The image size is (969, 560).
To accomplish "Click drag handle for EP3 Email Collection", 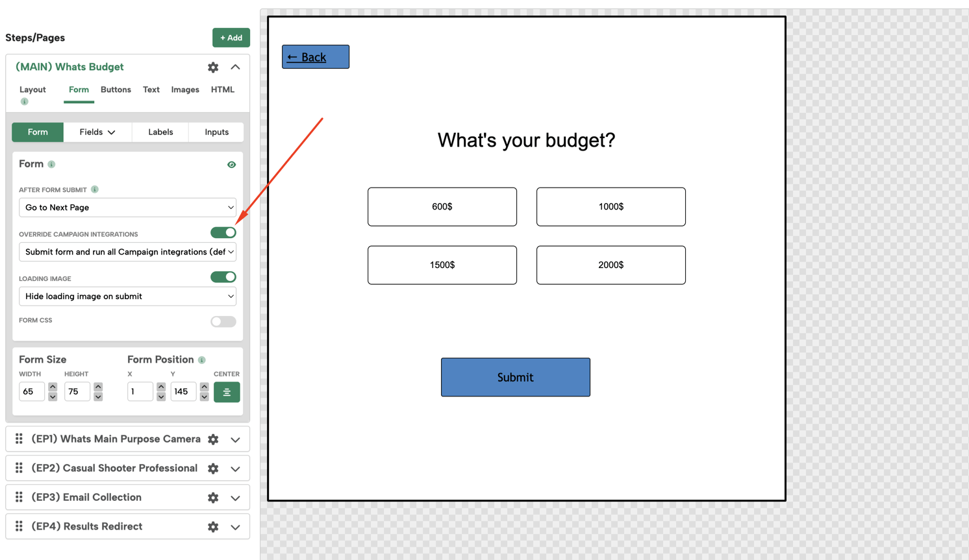I will [19, 497].
